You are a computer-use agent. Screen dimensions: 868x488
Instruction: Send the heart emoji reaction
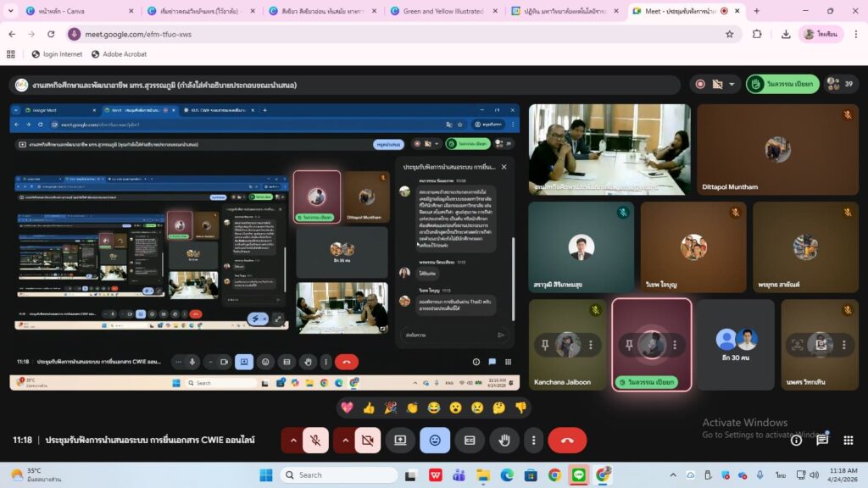[347, 408]
